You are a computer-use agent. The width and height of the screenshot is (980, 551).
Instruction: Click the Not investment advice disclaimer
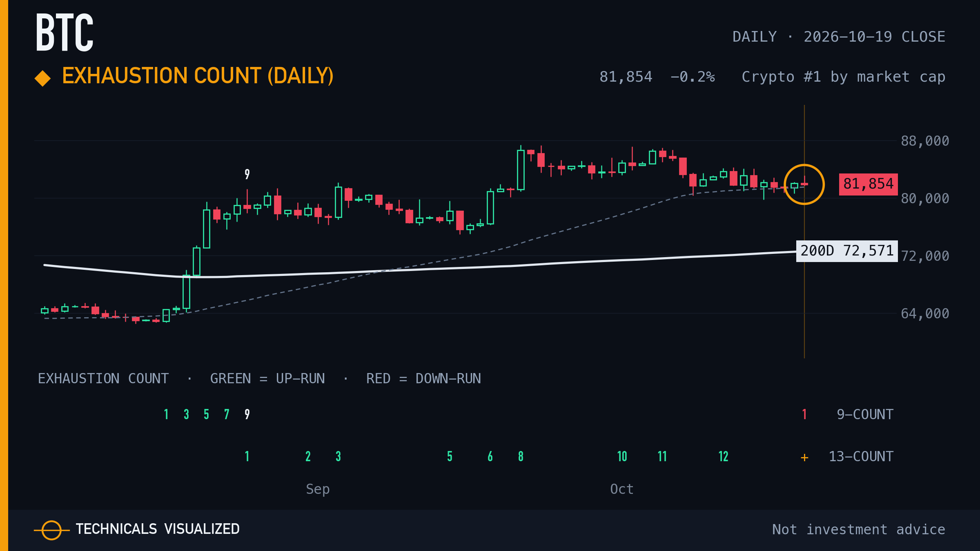pyautogui.click(x=859, y=530)
